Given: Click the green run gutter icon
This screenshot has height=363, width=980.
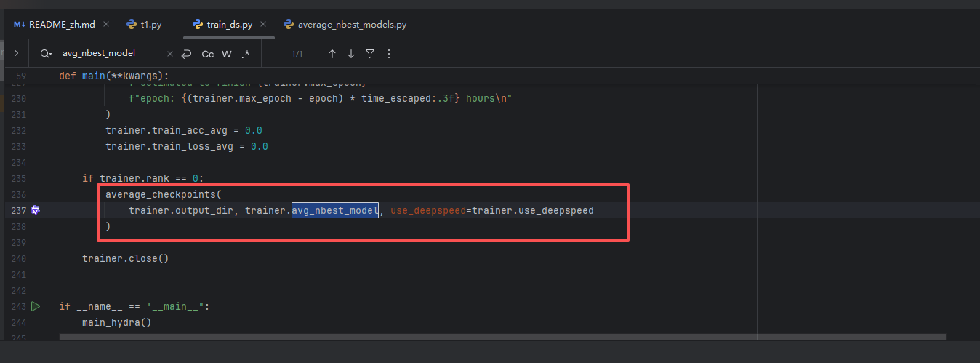Looking at the screenshot, I should click(x=36, y=306).
